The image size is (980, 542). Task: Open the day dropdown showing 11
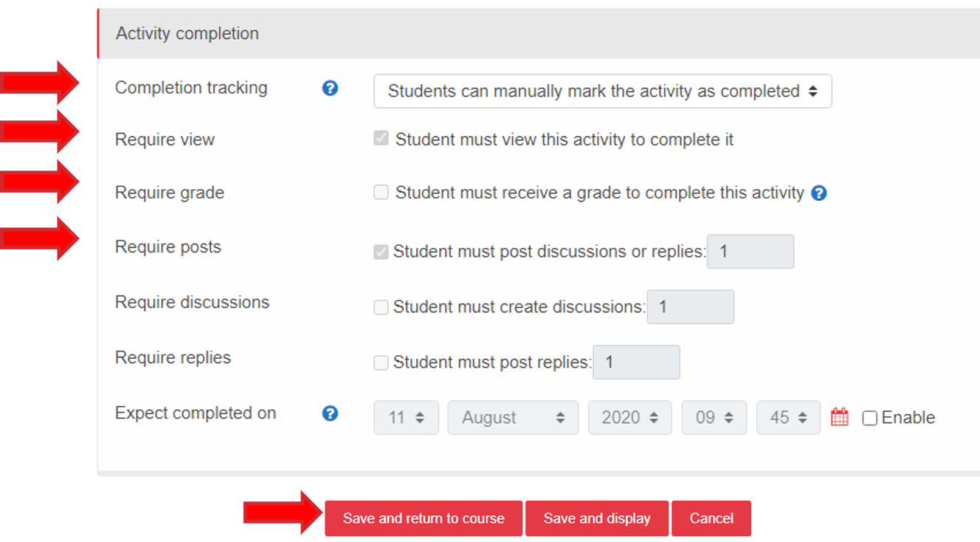406,417
